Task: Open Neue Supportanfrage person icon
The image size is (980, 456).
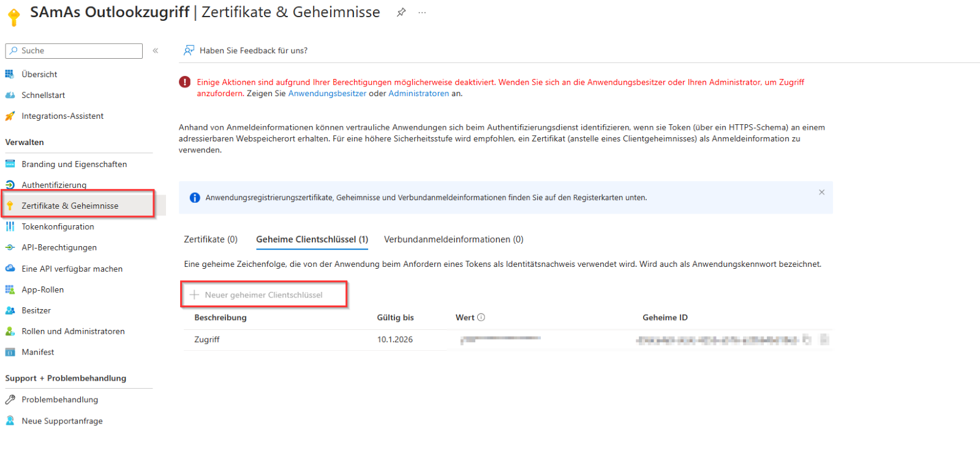Action: 10,420
